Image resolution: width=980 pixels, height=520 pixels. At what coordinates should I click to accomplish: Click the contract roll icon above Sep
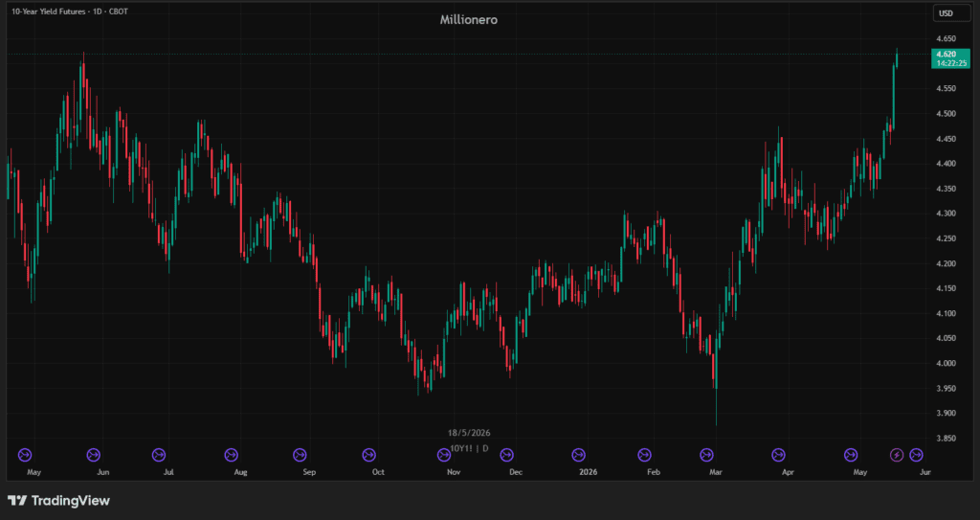300,454
